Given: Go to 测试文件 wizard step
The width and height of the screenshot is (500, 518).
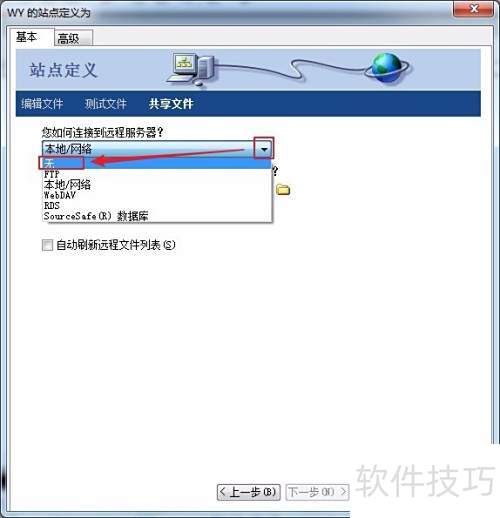Looking at the screenshot, I should pos(106,104).
